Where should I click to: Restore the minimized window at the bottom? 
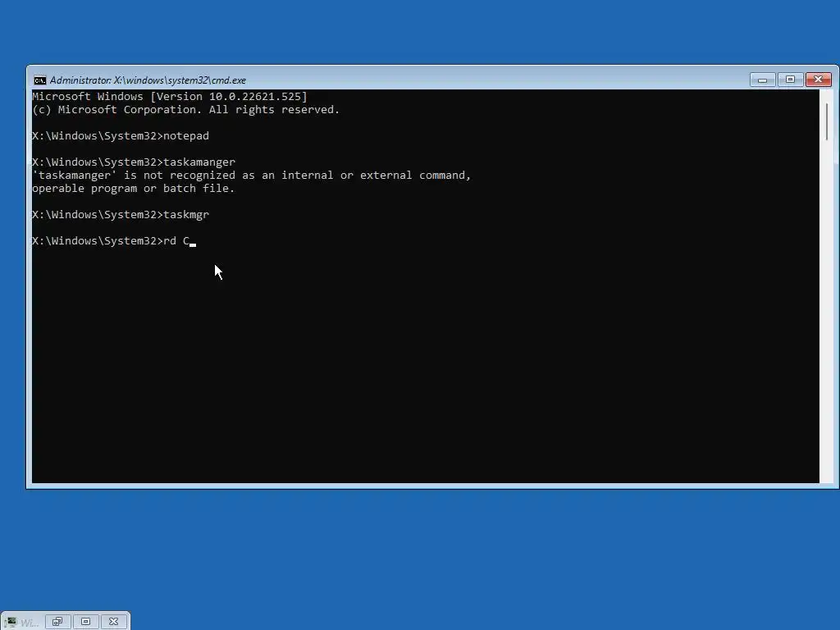(x=57, y=622)
